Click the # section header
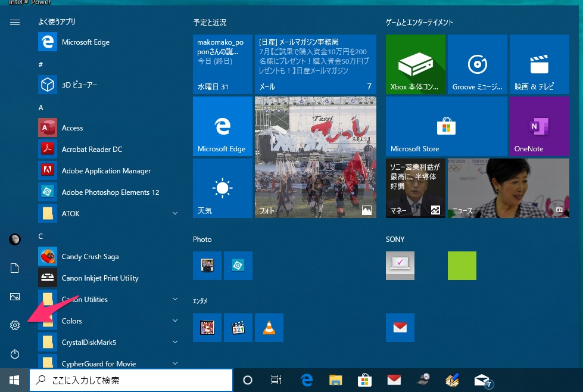583x392 pixels. [40, 65]
